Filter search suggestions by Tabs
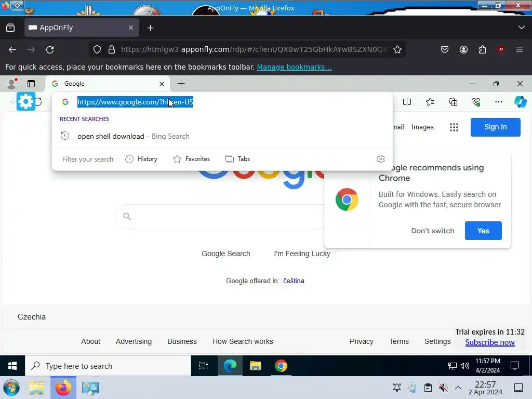Viewport: 532px width, 399px height. coord(237,159)
